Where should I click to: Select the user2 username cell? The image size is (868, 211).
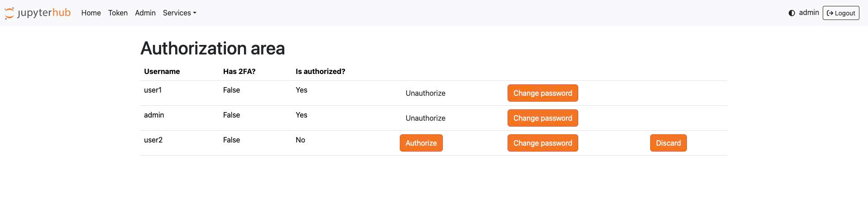point(153,140)
